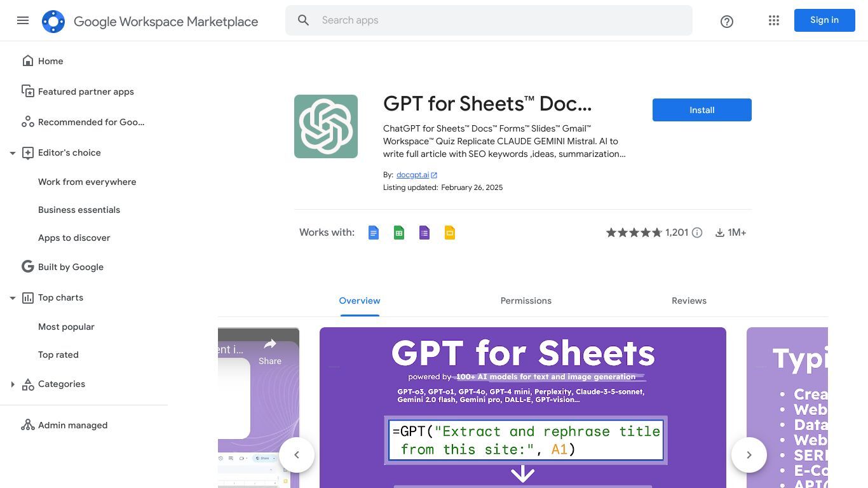The image size is (868, 488).
Task: Show previous screenshot in carousel
Action: [x=297, y=455]
